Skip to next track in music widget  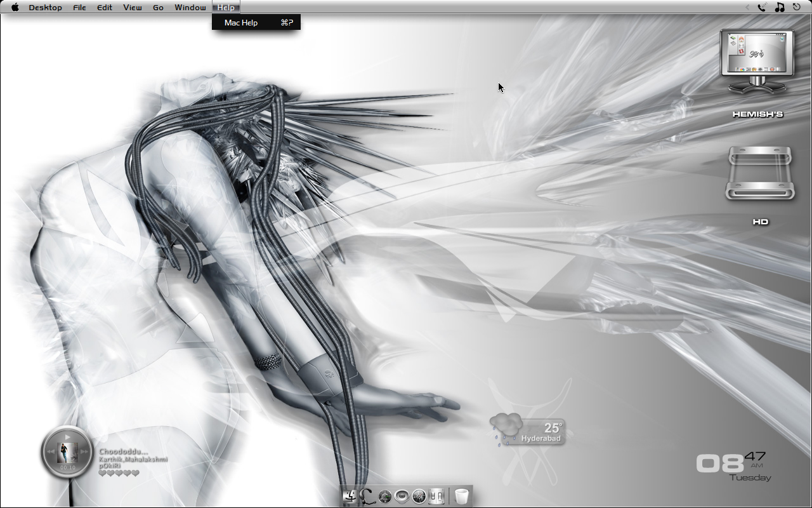click(84, 452)
